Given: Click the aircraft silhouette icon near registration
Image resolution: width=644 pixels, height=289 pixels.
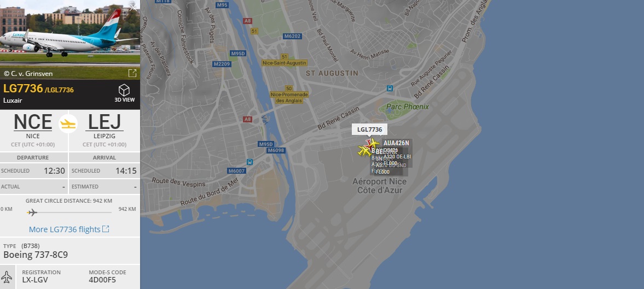Looking at the screenshot, I should 7,276.
